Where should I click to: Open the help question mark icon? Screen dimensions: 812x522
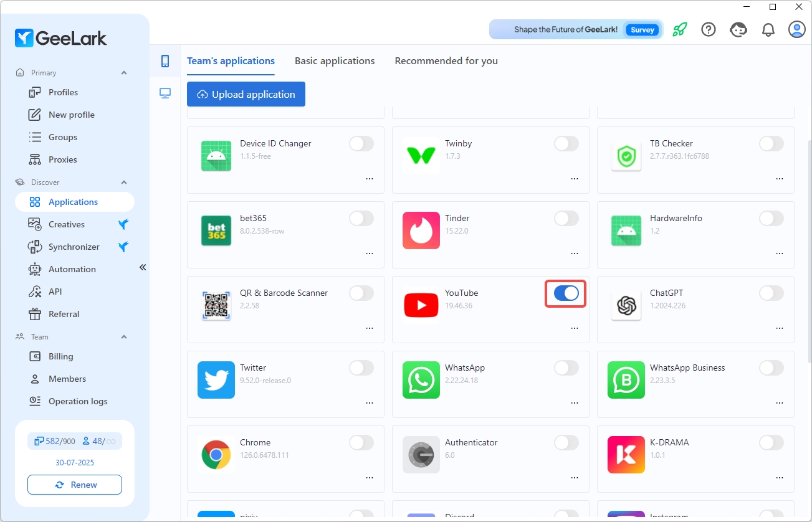(709, 29)
